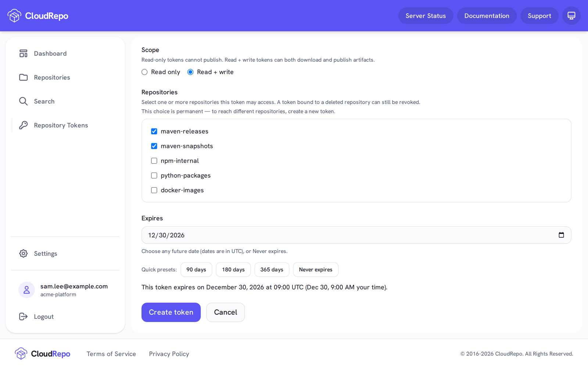Screen dimensions: 588x368
Task: Click the Search magnifier icon
Action: pyautogui.click(x=24, y=102)
